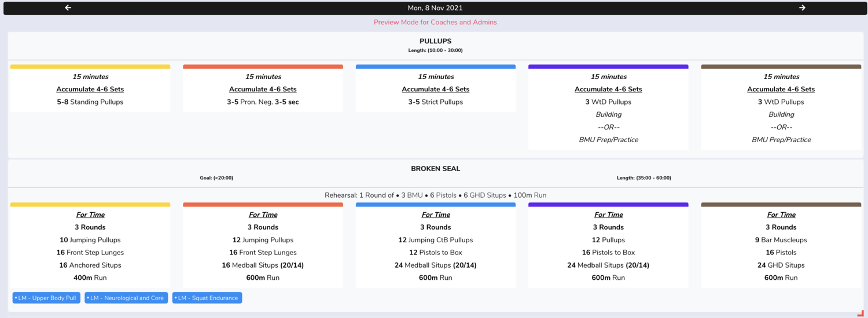Select the LM - Neurological and Core tag
Screen dimensions: 868x318
pyautogui.click(x=126, y=298)
